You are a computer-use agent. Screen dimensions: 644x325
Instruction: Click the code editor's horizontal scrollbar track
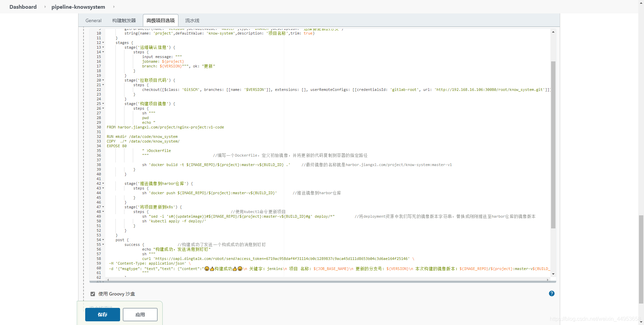(328, 280)
